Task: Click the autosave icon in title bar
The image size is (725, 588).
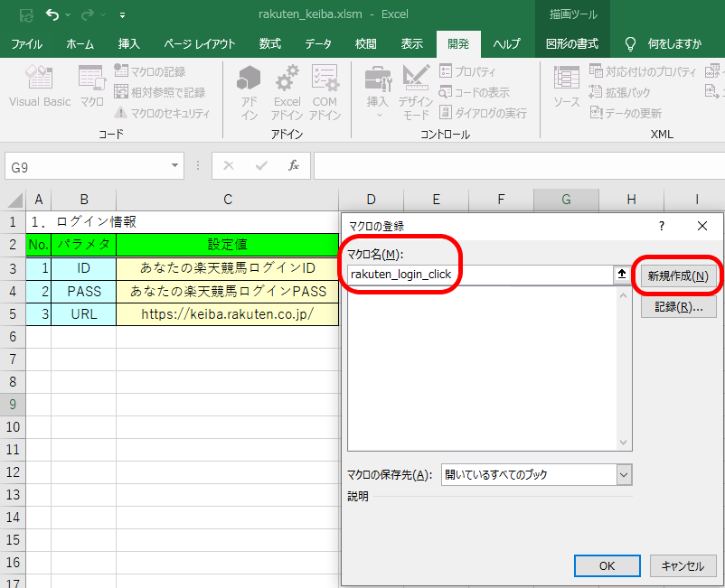Action: [26, 15]
